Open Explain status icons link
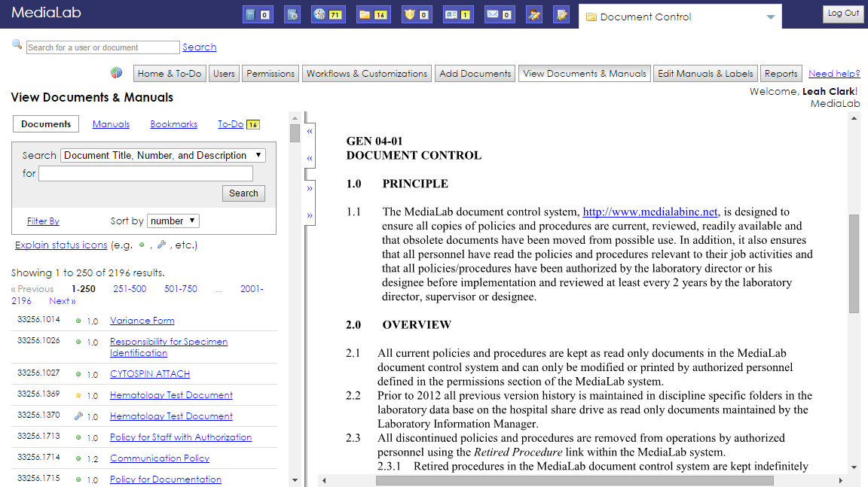868x487 pixels. pyautogui.click(x=61, y=245)
